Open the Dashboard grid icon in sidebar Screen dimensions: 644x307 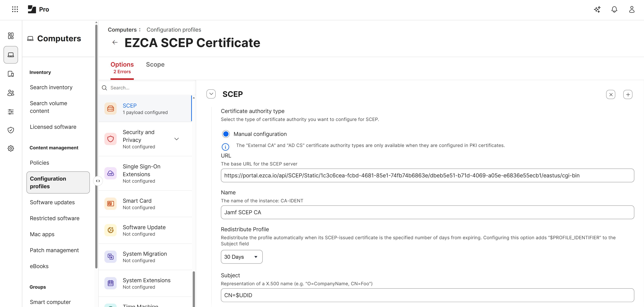click(11, 36)
